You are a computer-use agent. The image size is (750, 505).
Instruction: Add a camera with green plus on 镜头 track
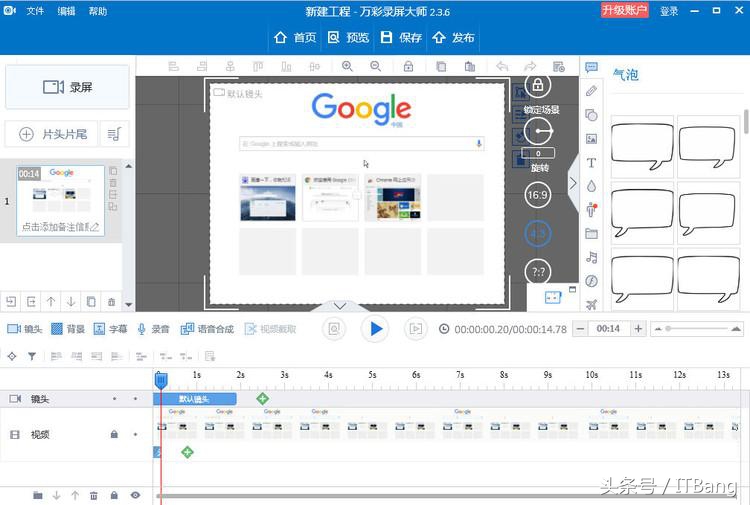262,398
